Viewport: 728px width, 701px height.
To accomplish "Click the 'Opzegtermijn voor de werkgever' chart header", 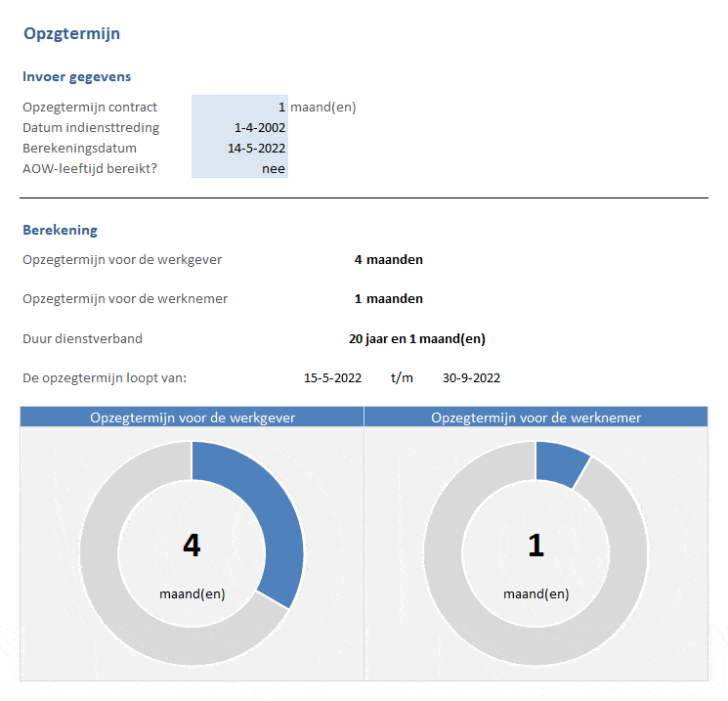I will (x=193, y=417).
